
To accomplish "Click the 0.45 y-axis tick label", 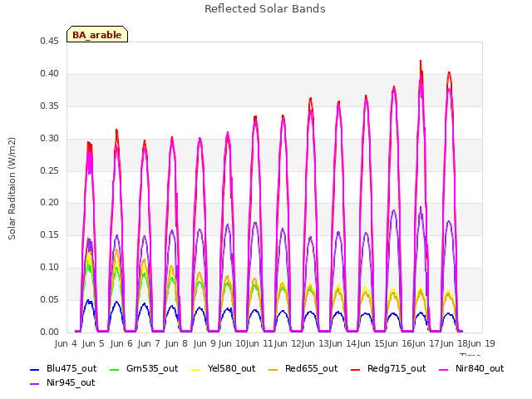I will [49, 41].
